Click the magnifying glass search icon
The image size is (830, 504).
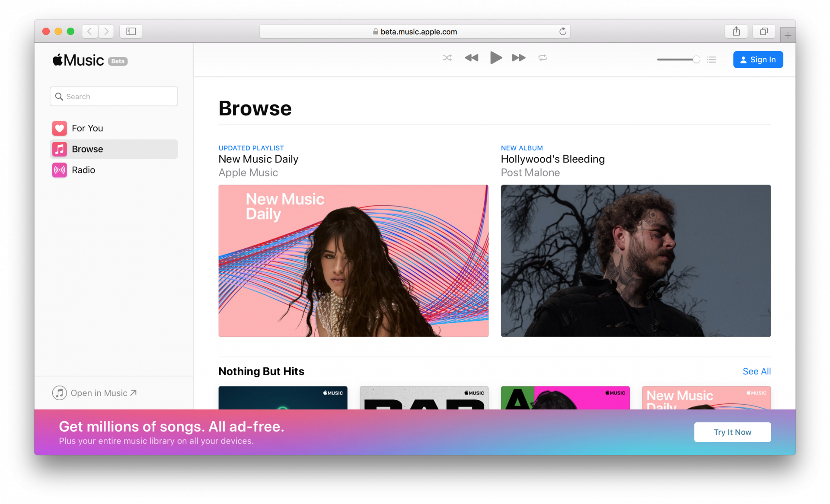tap(59, 96)
